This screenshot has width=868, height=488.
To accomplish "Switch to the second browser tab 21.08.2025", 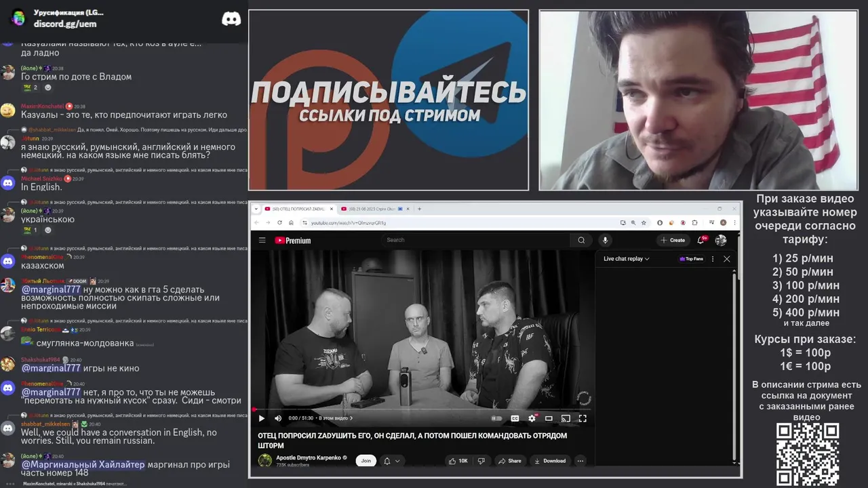I will pos(375,209).
